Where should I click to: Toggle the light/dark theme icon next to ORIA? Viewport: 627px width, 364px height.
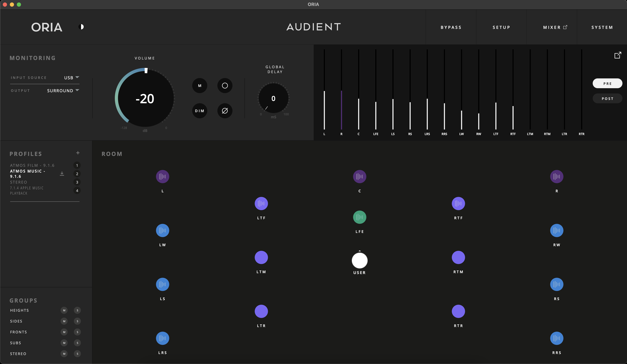[81, 27]
